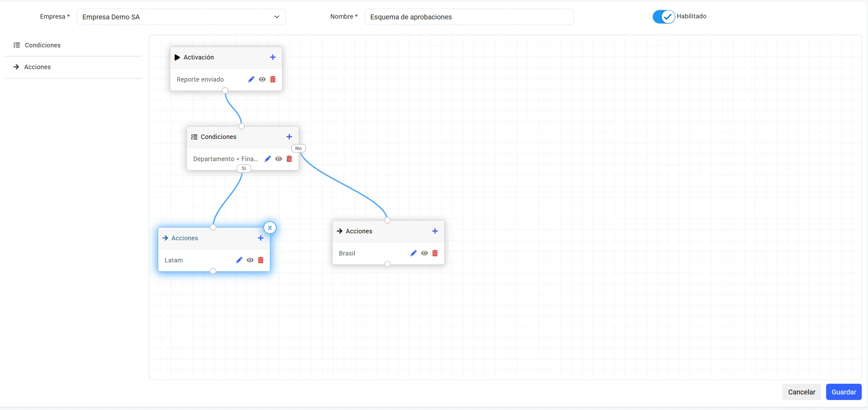View the Brasil action details

tap(425, 253)
